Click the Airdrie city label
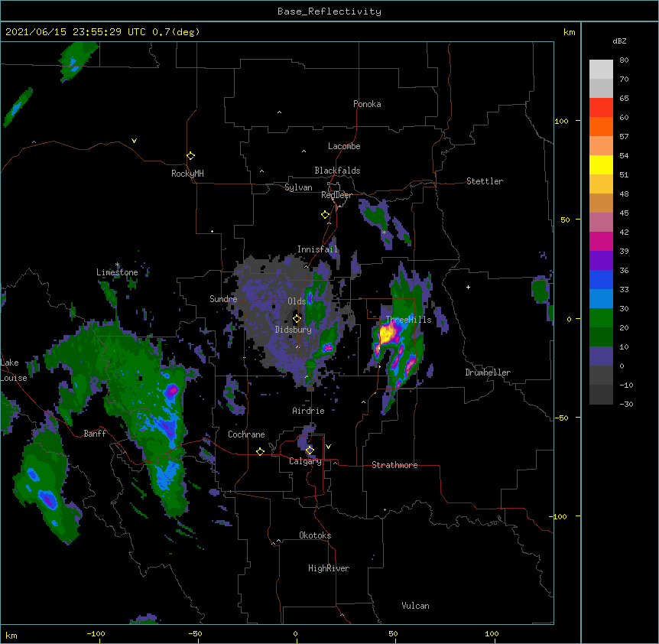 [308, 411]
